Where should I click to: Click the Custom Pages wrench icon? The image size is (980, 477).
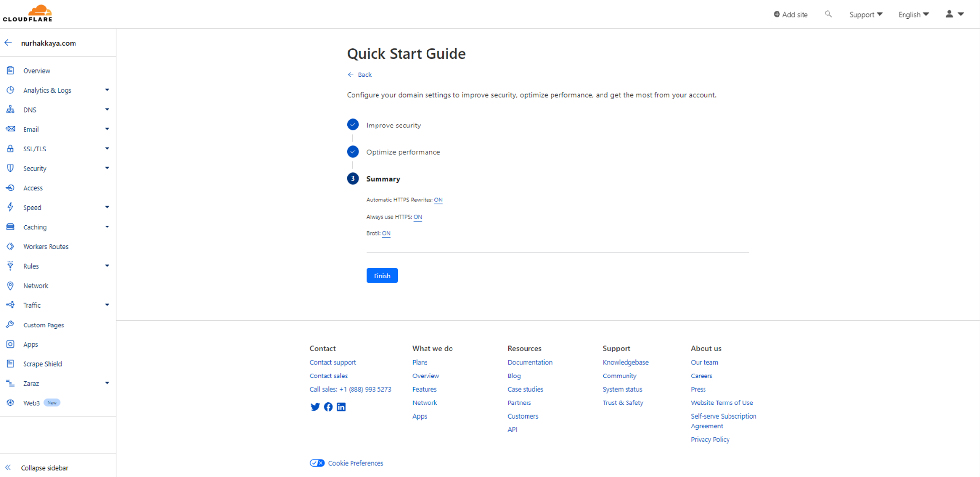tap(10, 325)
